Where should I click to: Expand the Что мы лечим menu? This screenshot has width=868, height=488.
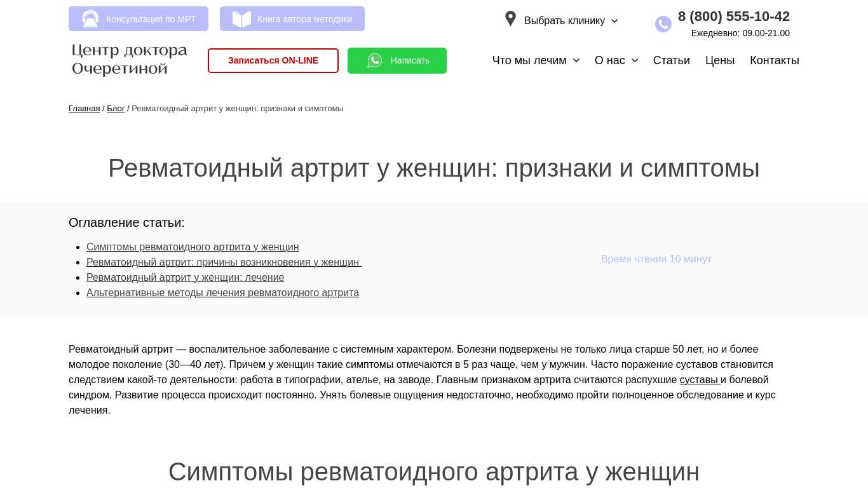click(x=536, y=60)
